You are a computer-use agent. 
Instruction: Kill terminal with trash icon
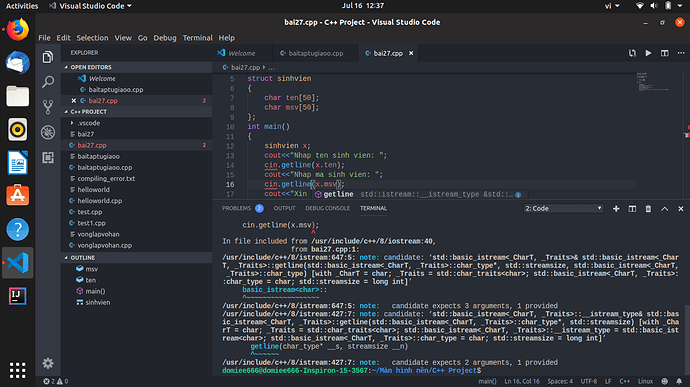[x=648, y=208]
